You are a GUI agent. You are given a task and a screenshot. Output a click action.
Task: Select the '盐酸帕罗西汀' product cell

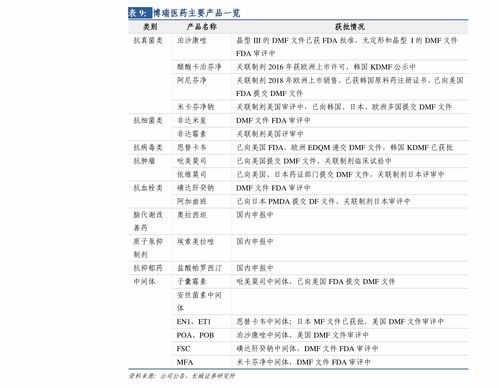(x=199, y=268)
